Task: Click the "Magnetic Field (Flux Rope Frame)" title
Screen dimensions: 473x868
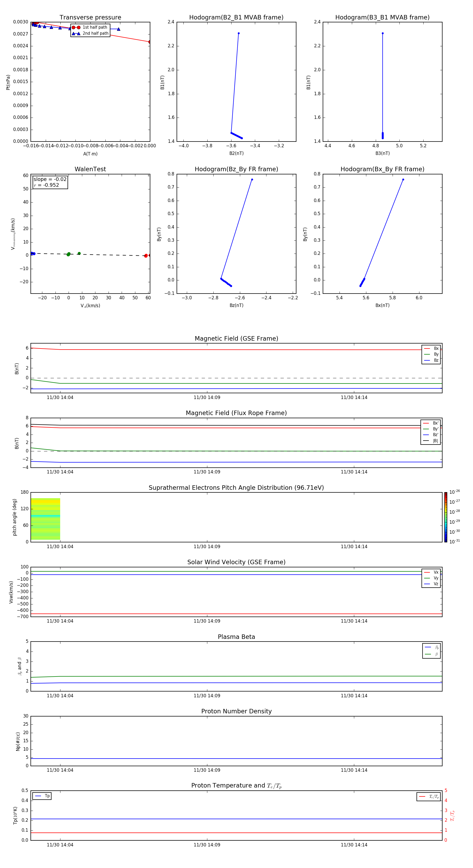Action: coord(236,413)
